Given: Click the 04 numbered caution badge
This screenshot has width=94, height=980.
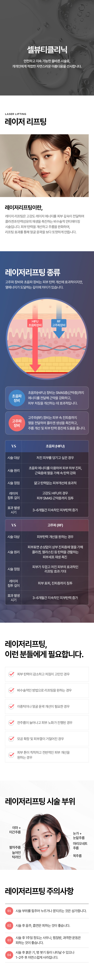Looking at the screenshot, I should pyautogui.click(x=9, y=955).
